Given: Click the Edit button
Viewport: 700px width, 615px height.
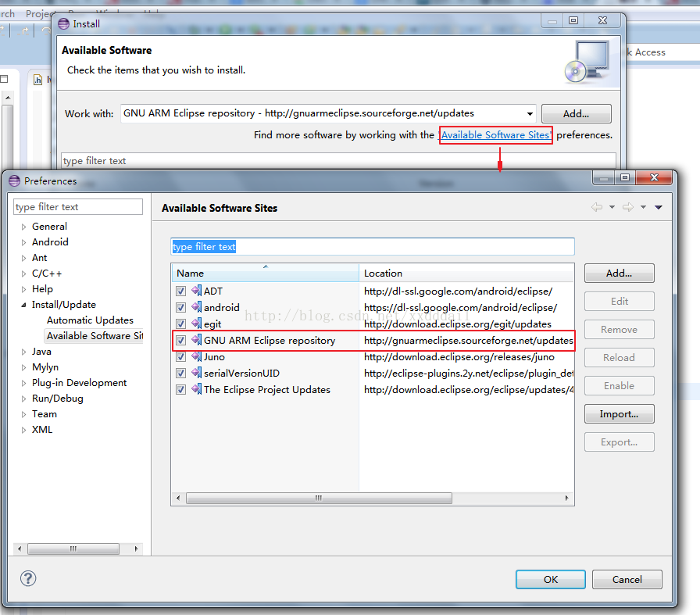Looking at the screenshot, I should point(620,301).
